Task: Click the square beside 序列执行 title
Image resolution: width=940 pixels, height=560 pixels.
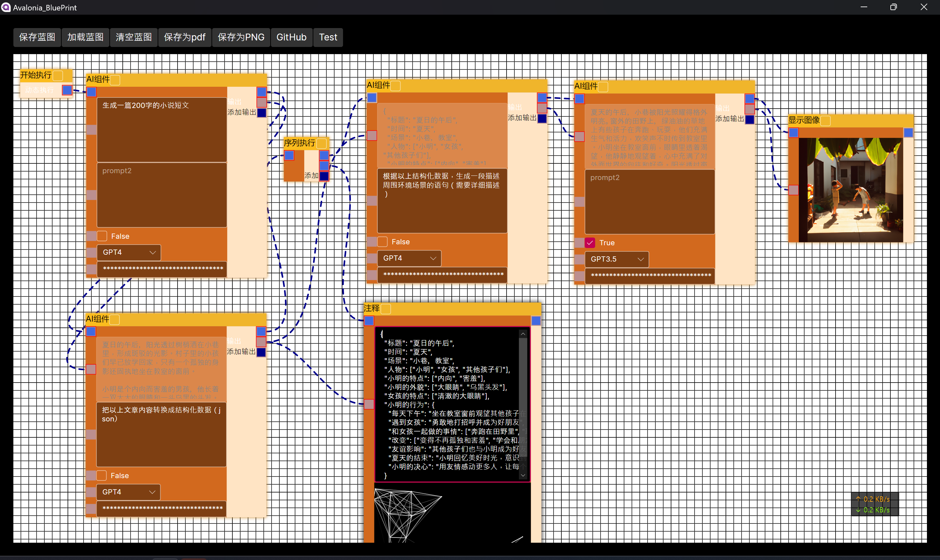Action: pos(321,144)
